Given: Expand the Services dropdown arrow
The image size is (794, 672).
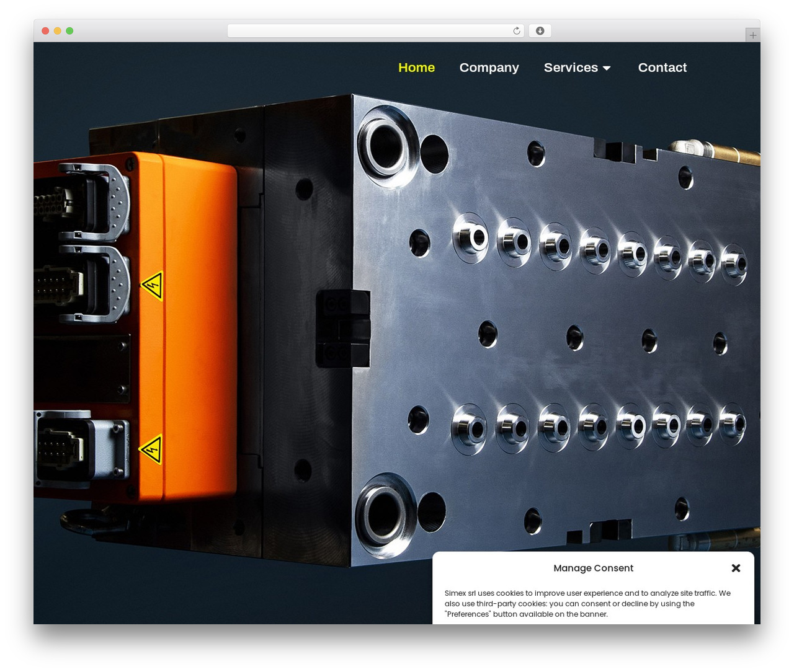Looking at the screenshot, I should 607,68.
